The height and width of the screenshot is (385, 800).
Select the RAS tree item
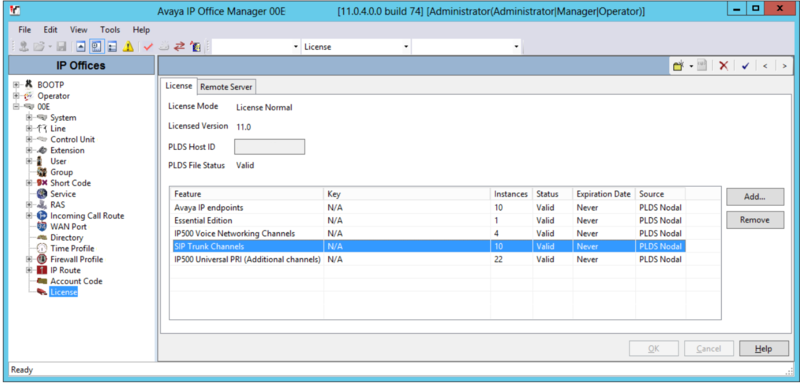58,205
